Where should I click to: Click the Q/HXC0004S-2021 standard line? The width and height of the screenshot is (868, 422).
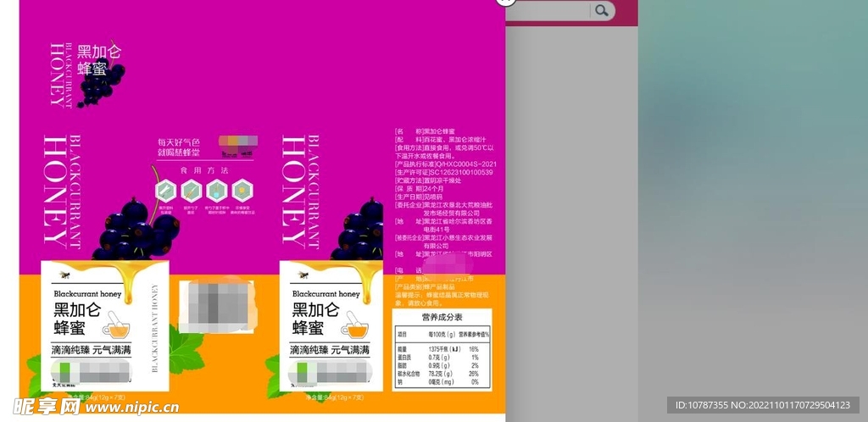click(446, 164)
